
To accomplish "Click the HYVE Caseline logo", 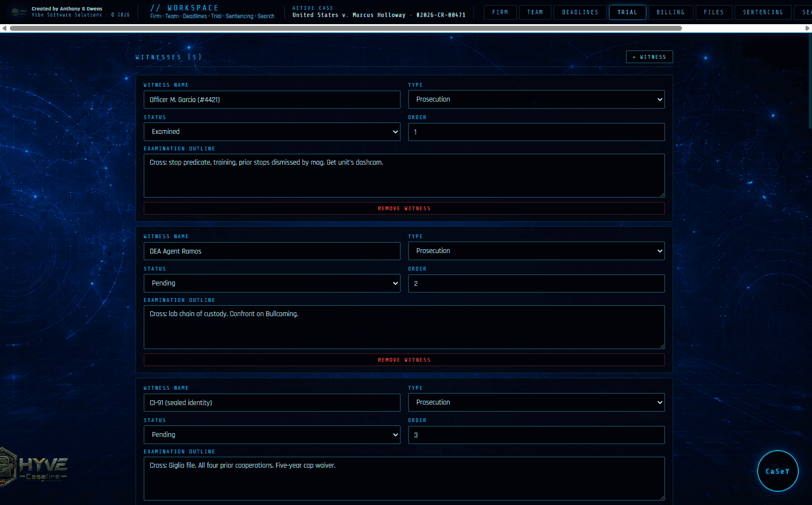I will tap(34, 468).
